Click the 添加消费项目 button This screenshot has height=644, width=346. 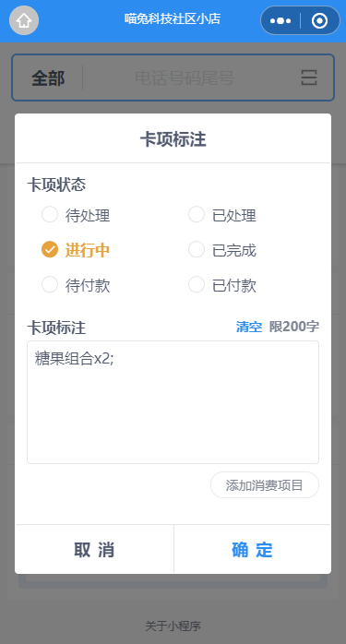(265, 485)
